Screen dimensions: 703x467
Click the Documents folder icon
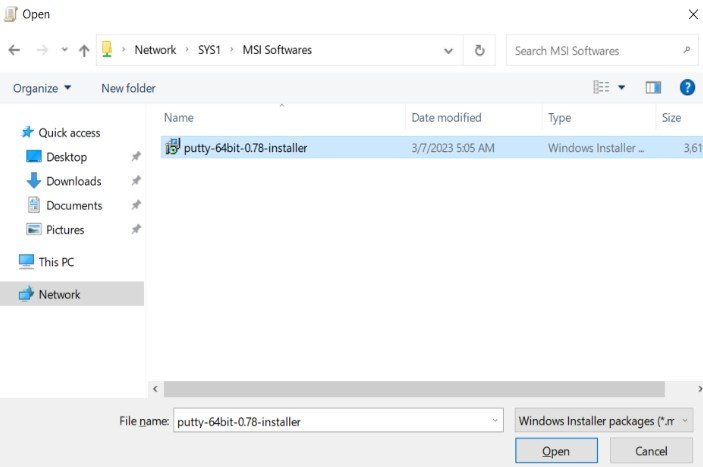click(34, 205)
